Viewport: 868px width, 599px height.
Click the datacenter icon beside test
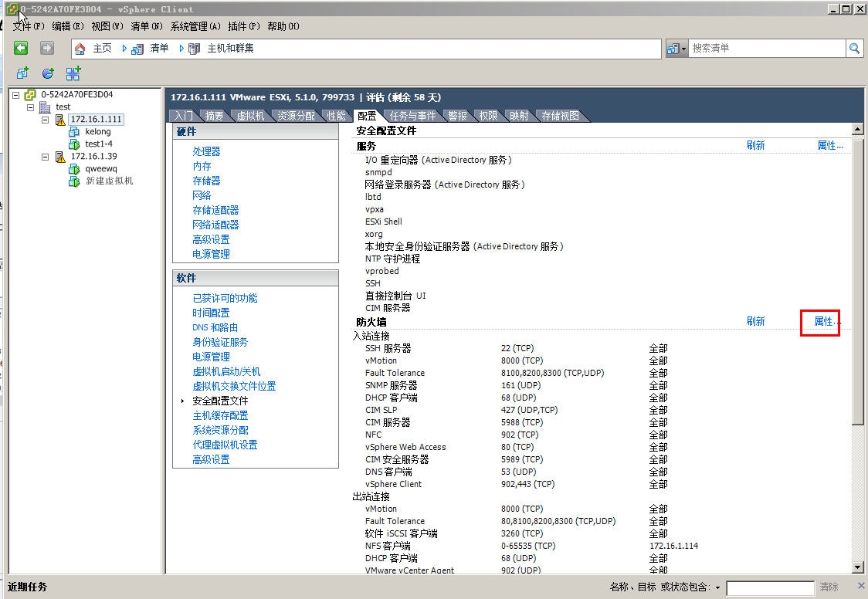(46, 107)
